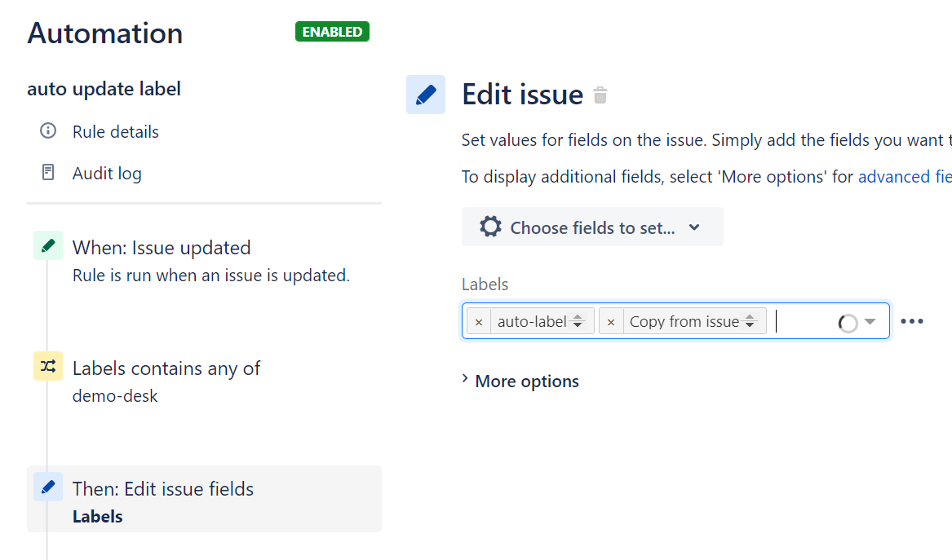
Task: Open the three-dots menu beside Labels field
Action: click(x=912, y=321)
